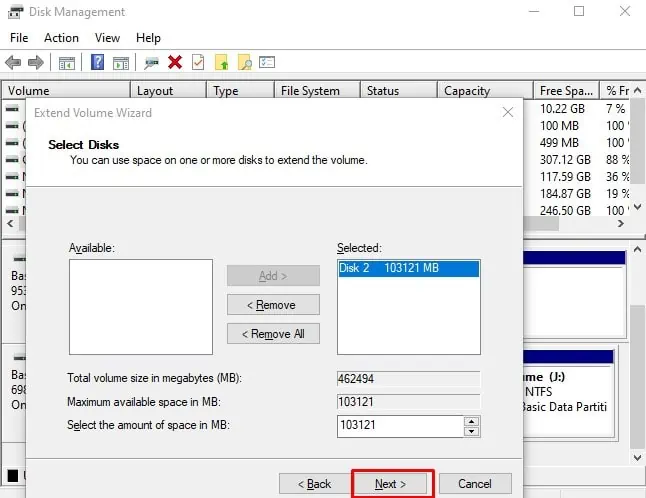Click the show/hide console tree icon
Screen dimensions: 646x498
click(67, 63)
